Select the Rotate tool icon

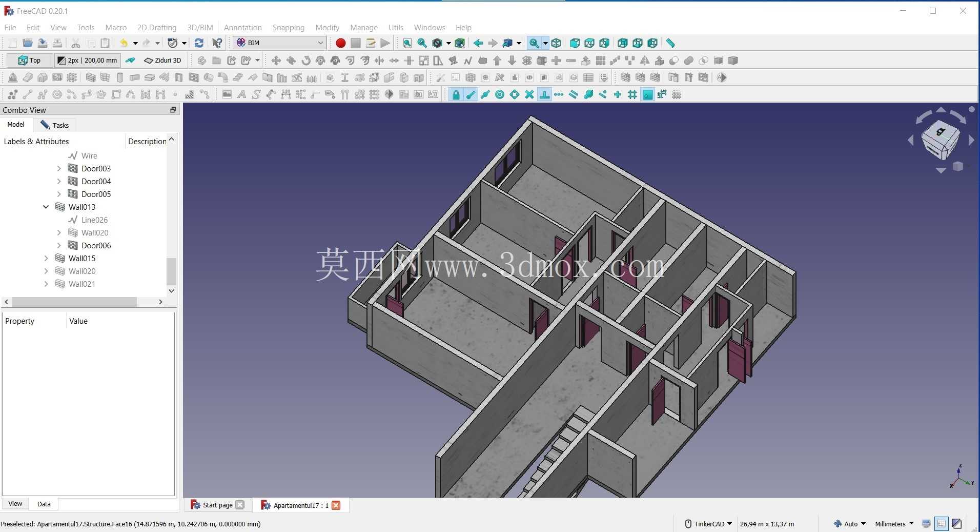click(x=305, y=61)
